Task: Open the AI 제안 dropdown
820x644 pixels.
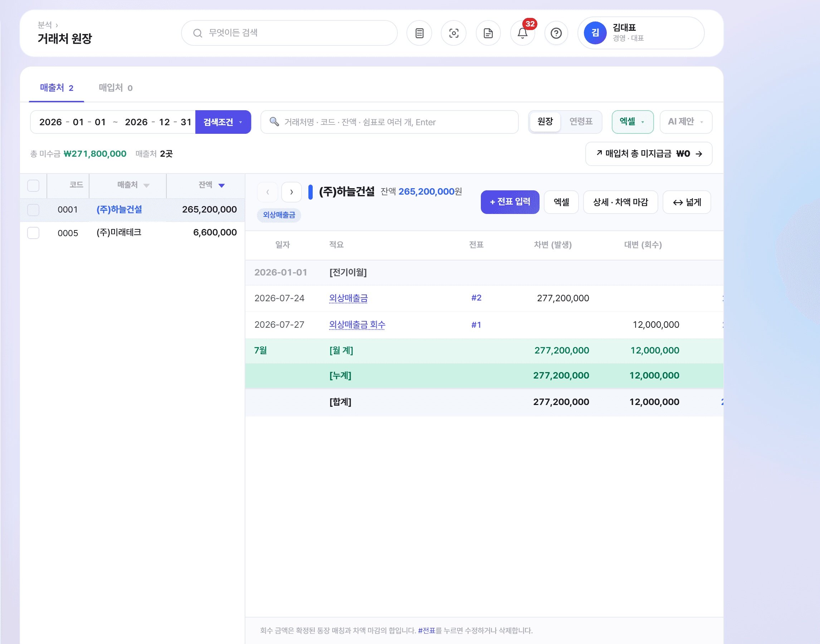Action: 685,122
